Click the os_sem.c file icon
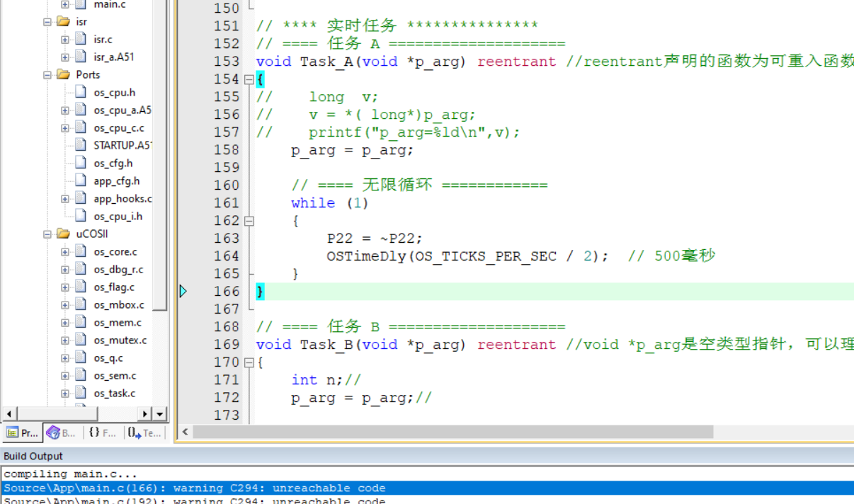 pyautogui.click(x=80, y=376)
